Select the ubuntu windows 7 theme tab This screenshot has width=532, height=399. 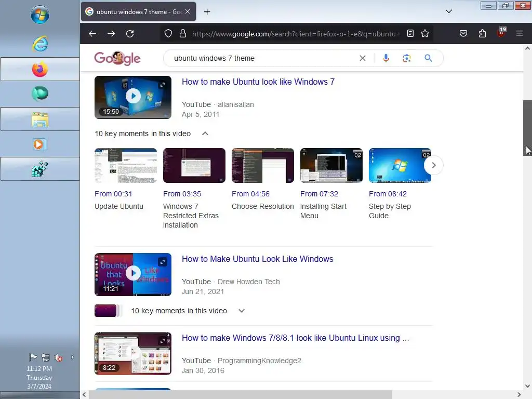coord(138,11)
